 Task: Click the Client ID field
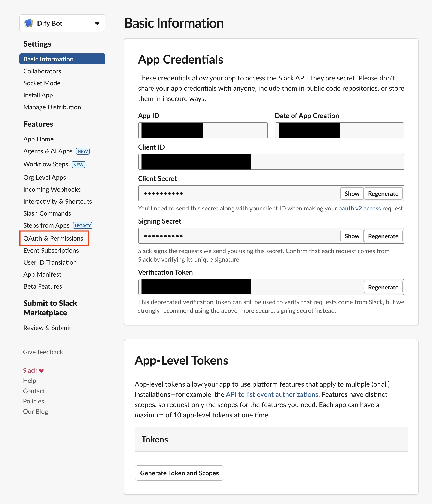[x=271, y=162]
